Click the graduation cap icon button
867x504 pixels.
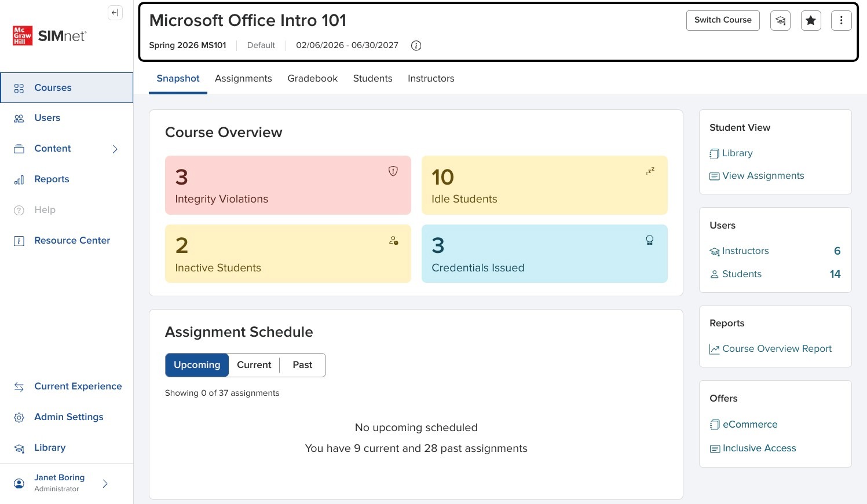pyautogui.click(x=780, y=21)
